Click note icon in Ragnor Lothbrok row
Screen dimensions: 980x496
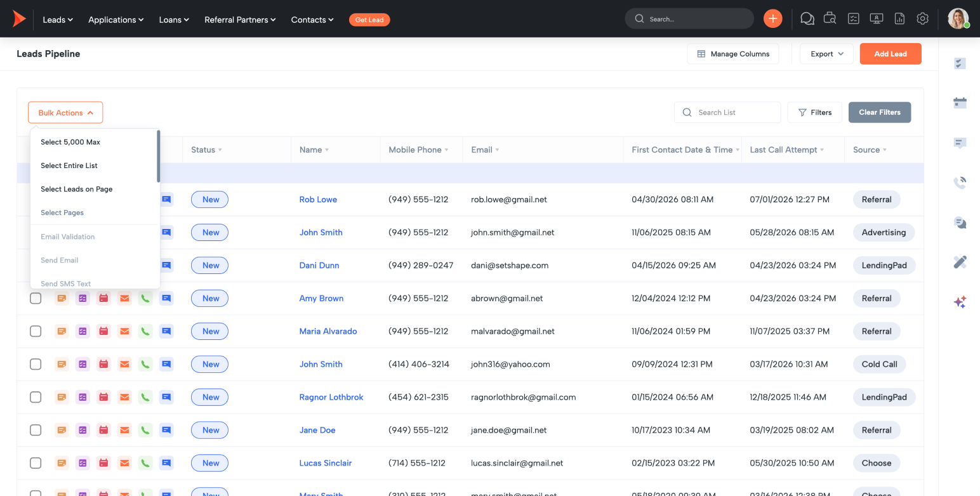click(x=62, y=397)
